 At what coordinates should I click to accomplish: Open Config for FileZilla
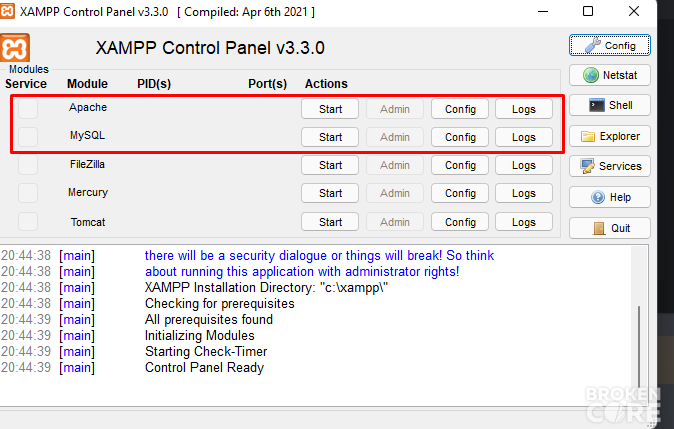point(460,165)
